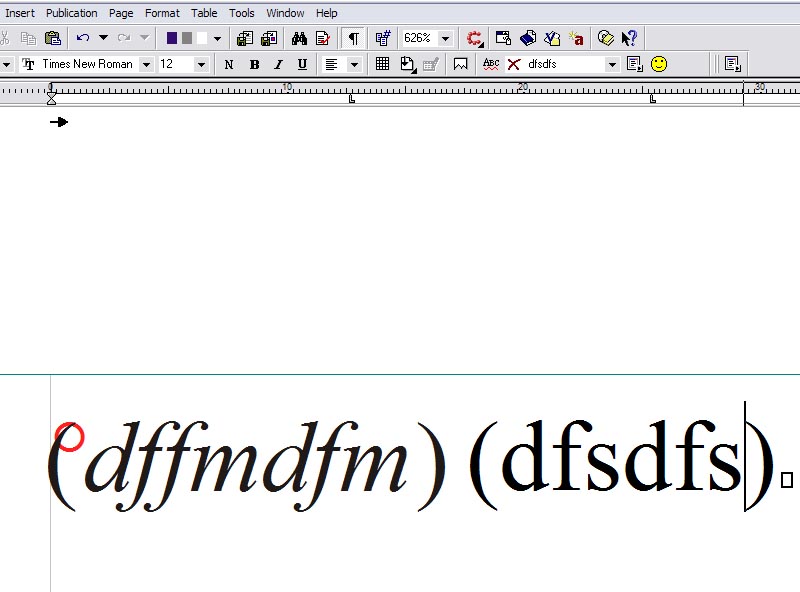This screenshot has width=800, height=592.
Task: Click the red circular dotted C icon
Action: point(475,38)
